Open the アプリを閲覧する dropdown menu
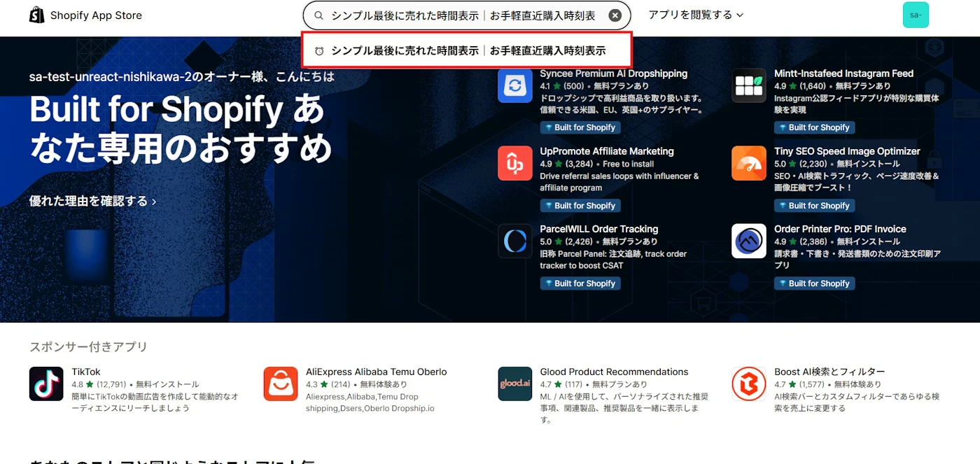The height and width of the screenshot is (464, 980). click(x=694, y=13)
